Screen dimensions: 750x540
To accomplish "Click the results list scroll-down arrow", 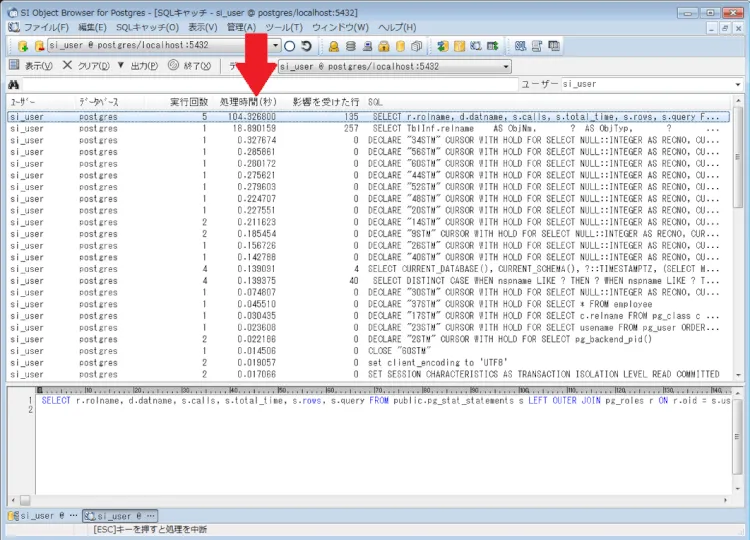I will tap(738, 375).
